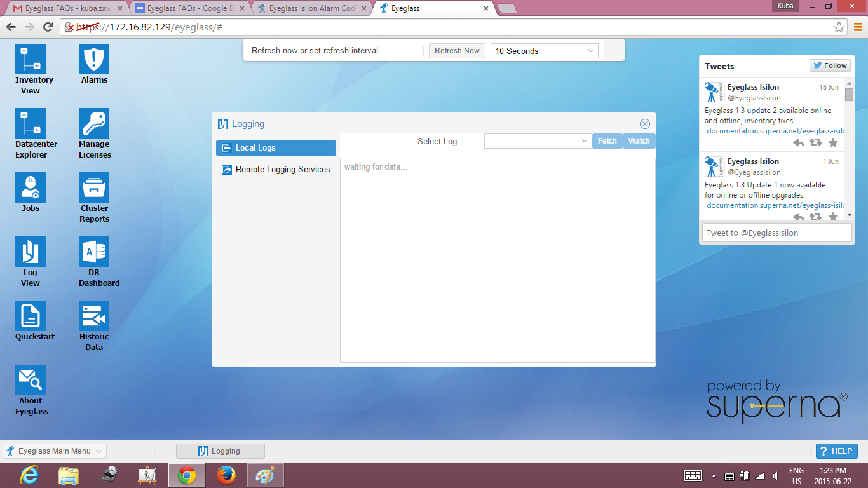Open the Historic Data icon
868x488 pixels.
coord(94,316)
